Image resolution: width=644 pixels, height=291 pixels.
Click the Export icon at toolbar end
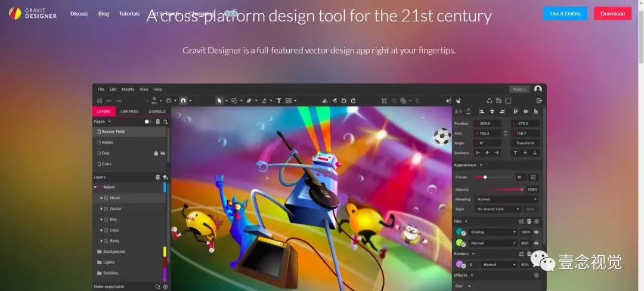539,101
